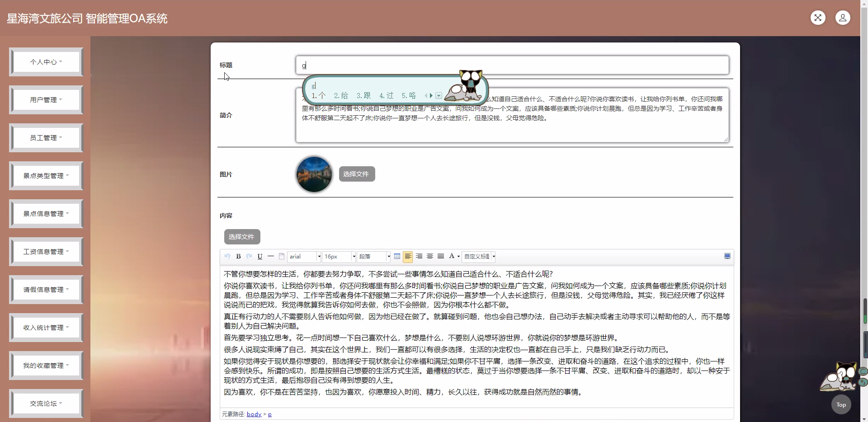
Task: Toggle Bold formatting in the editor
Action: (x=238, y=256)
